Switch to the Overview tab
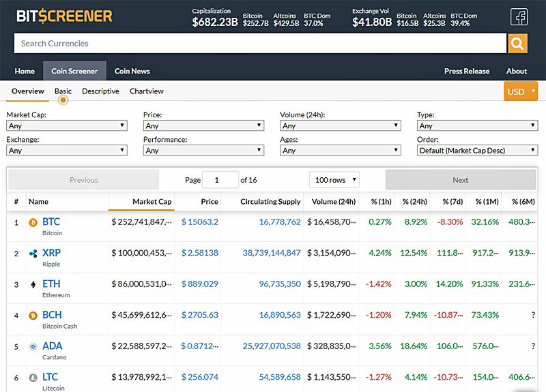Viewport: 546px width, 392px height. (x=28, y=91)
